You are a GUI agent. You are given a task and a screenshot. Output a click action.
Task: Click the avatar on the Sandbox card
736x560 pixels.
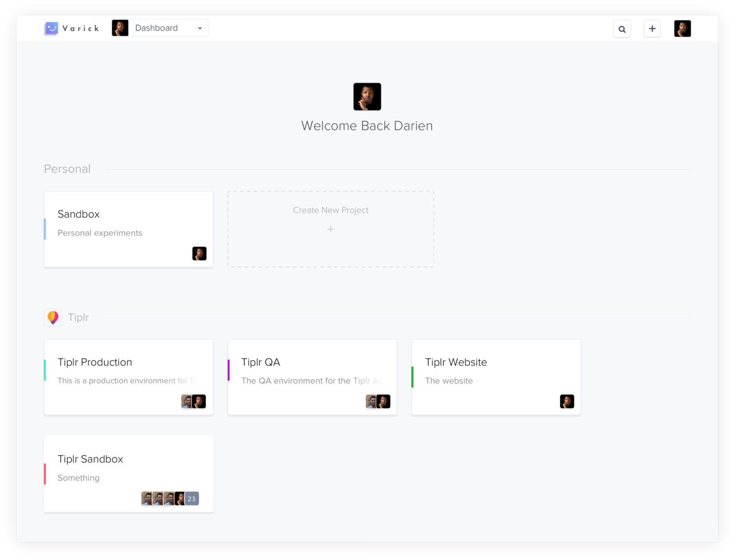[199, 254]
